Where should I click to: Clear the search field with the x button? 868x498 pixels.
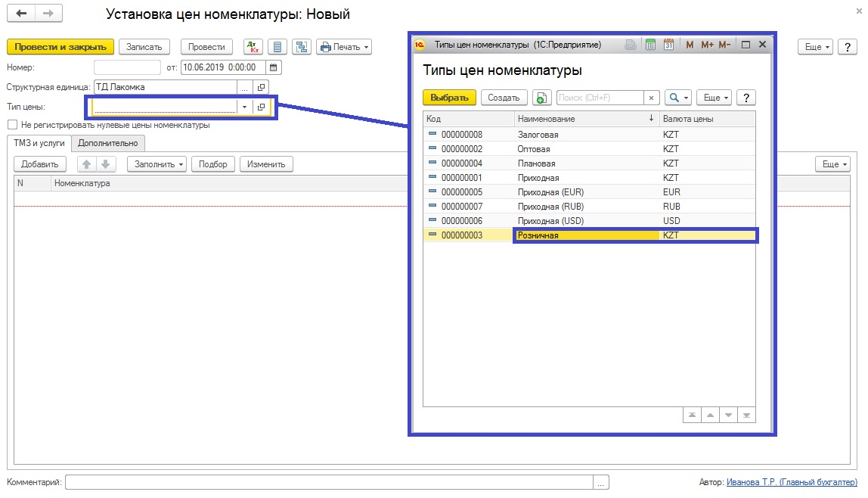[x=652, y=98]
